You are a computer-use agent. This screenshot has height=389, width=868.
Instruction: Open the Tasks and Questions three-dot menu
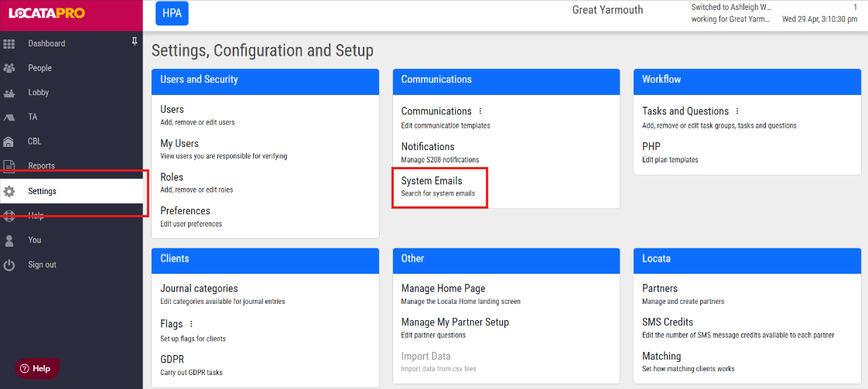click(x=736, y=111)
